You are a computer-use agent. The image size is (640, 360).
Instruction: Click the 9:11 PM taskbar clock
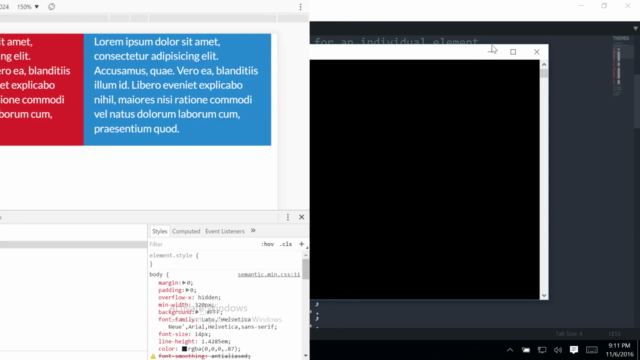pos(619,350)
